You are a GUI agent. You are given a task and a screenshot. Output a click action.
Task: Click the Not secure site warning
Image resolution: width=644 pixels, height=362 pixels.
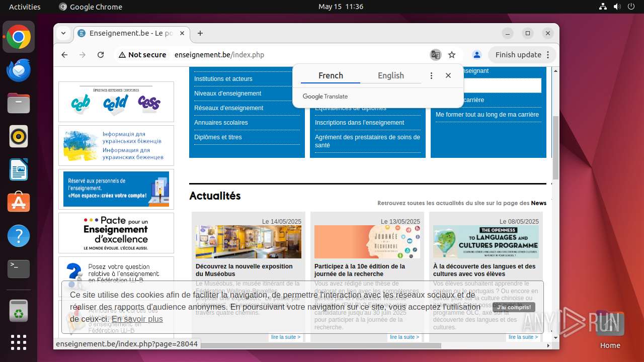[142, 55]
